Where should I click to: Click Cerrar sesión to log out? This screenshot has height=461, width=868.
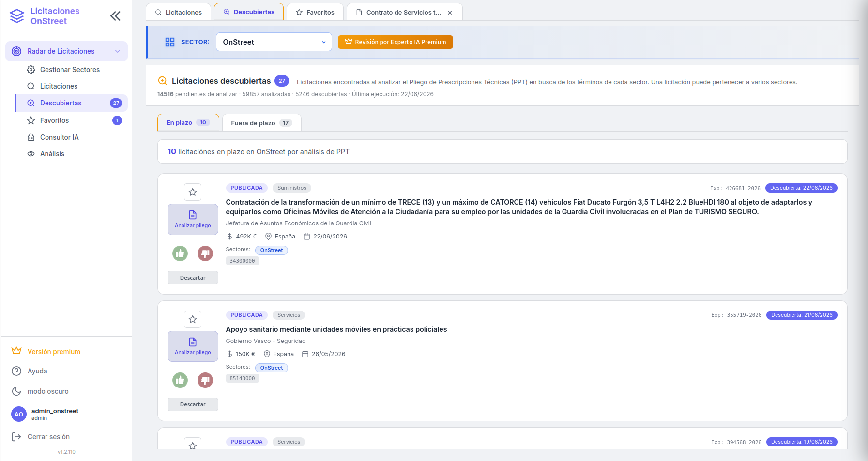pyautogui.click(x=41, y=437)
